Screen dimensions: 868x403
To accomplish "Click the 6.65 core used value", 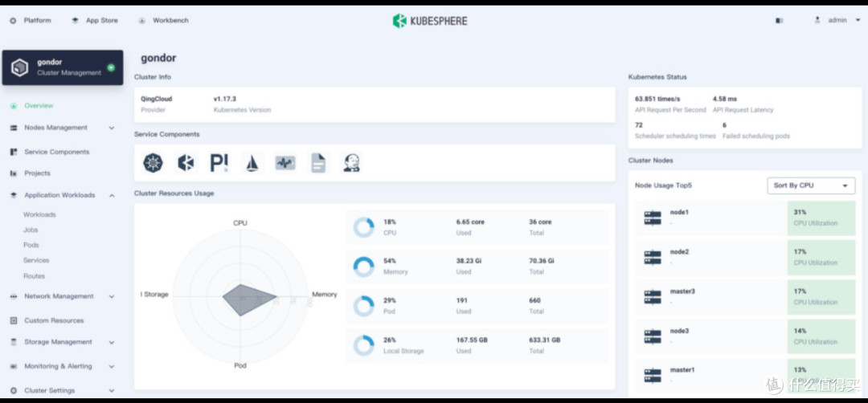I will tap(470, 222).
